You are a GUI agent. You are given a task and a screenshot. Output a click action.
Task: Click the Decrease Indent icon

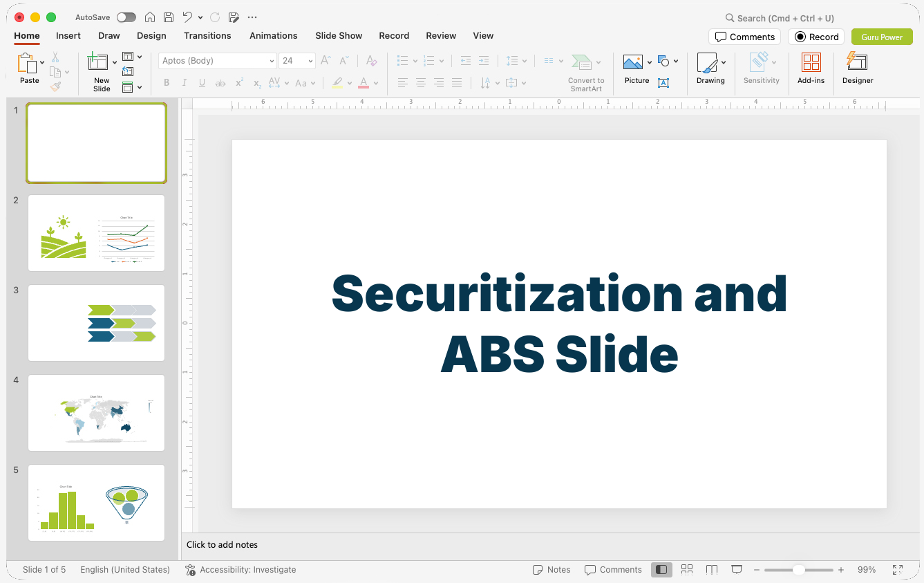pos(466,61)
